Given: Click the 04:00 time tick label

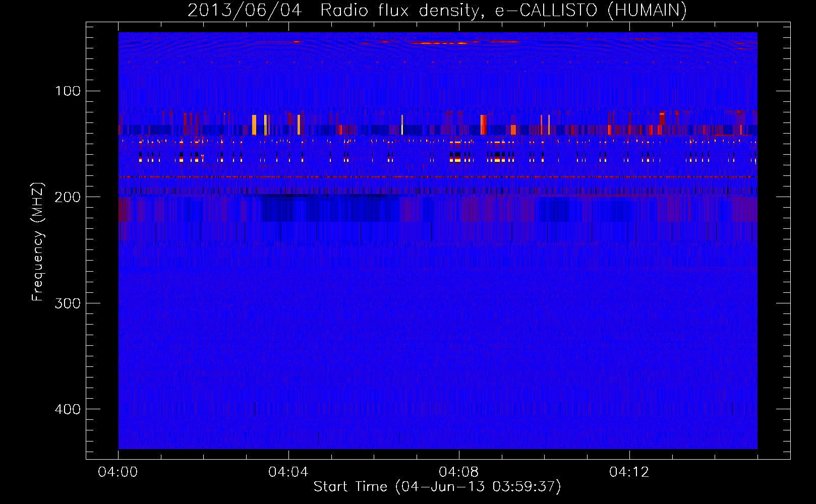Looking at the screenshot, I should click(118, 472).
